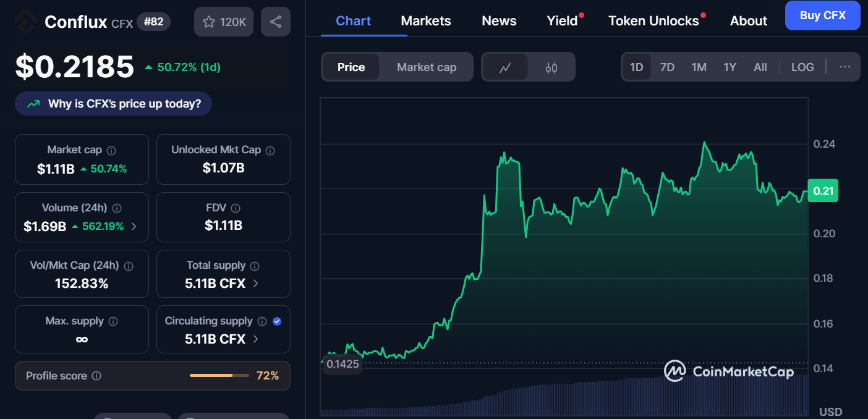
Task: Click the 72% profile score value
Action: (x=268, y=376)
